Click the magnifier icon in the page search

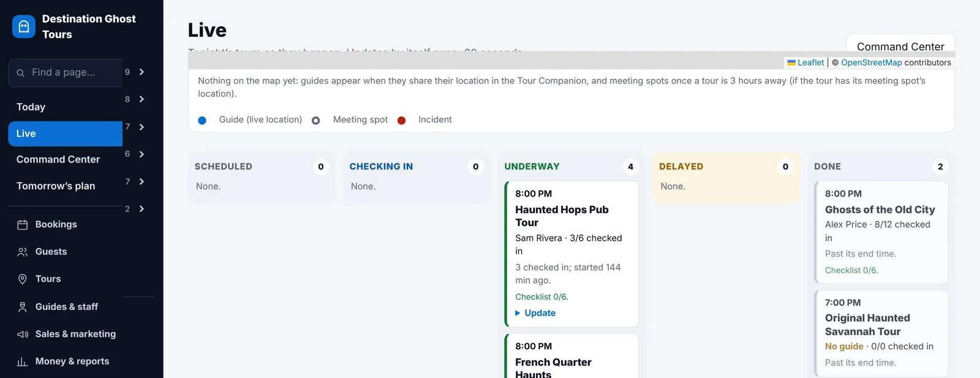[x=20, y=73]
